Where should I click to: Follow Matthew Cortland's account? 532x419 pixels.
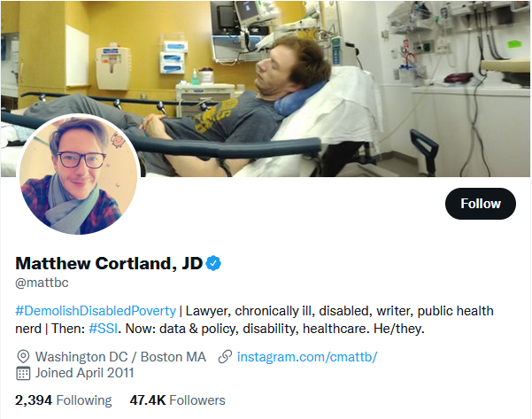click(x=481, y=204)
